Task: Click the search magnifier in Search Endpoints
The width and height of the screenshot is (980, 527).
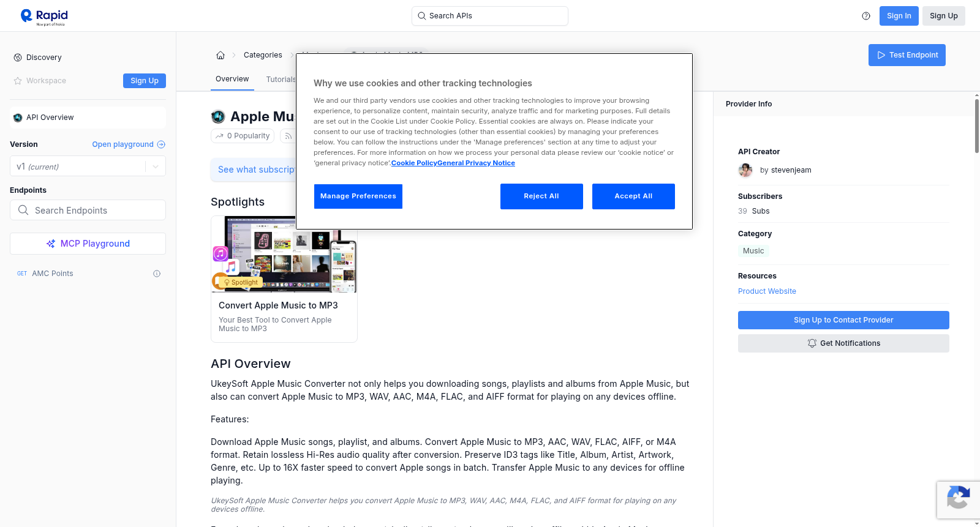Action: (x=23, y=210)
